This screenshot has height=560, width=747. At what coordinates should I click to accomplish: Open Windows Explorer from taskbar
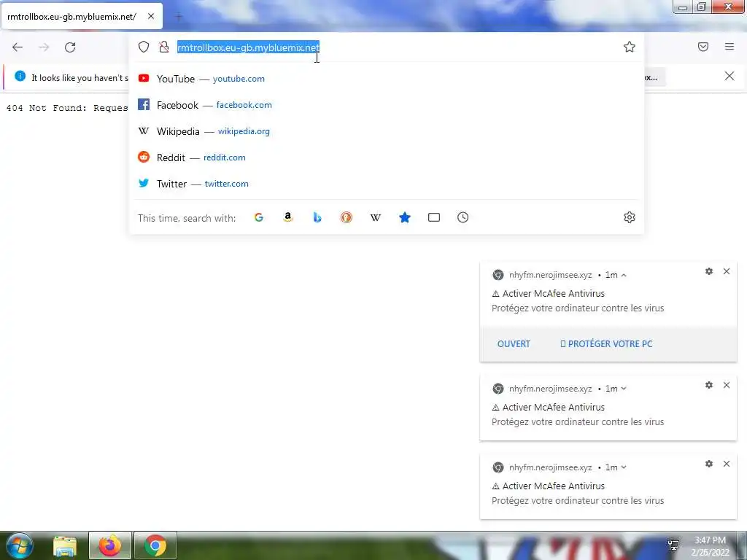click(65, 546)
